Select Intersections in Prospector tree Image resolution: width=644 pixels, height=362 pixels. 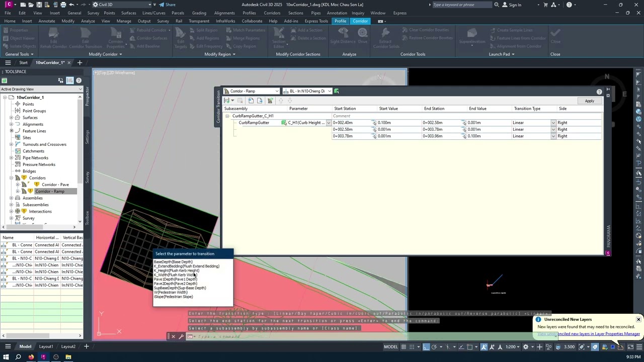[40, 211]
